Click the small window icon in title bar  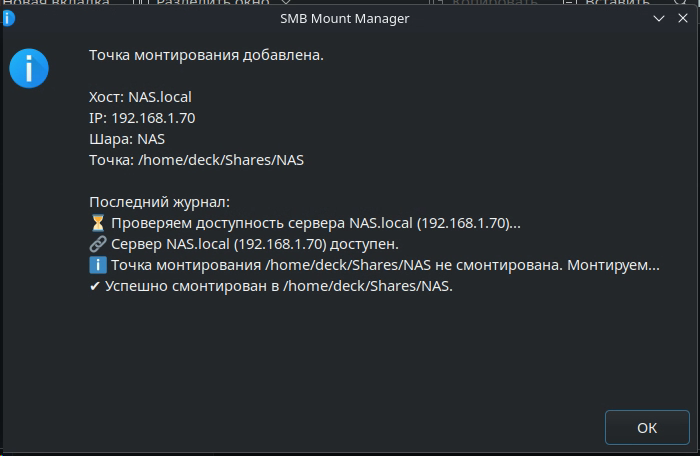[x=8, y=18]
